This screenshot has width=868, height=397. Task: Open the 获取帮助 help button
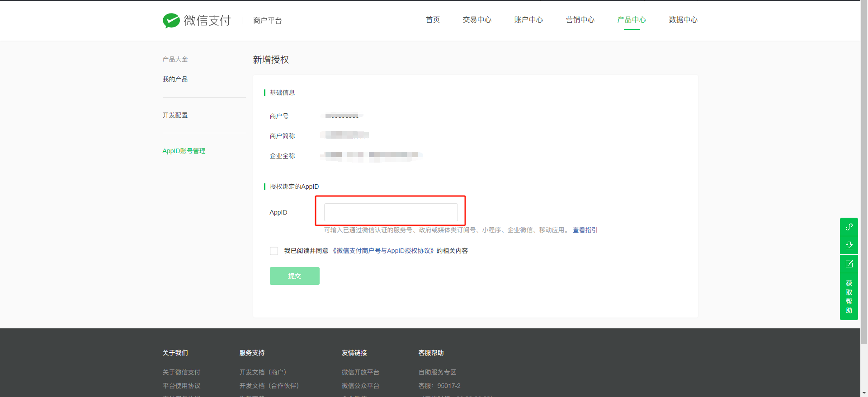(849, 297)
